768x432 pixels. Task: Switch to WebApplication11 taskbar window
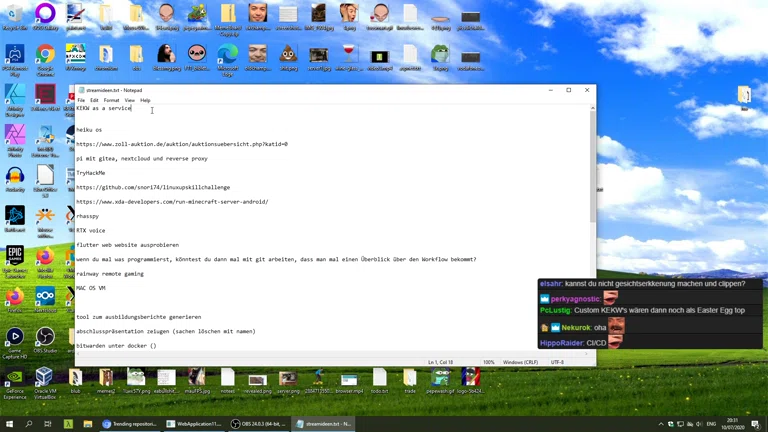[x=194, y=424]
